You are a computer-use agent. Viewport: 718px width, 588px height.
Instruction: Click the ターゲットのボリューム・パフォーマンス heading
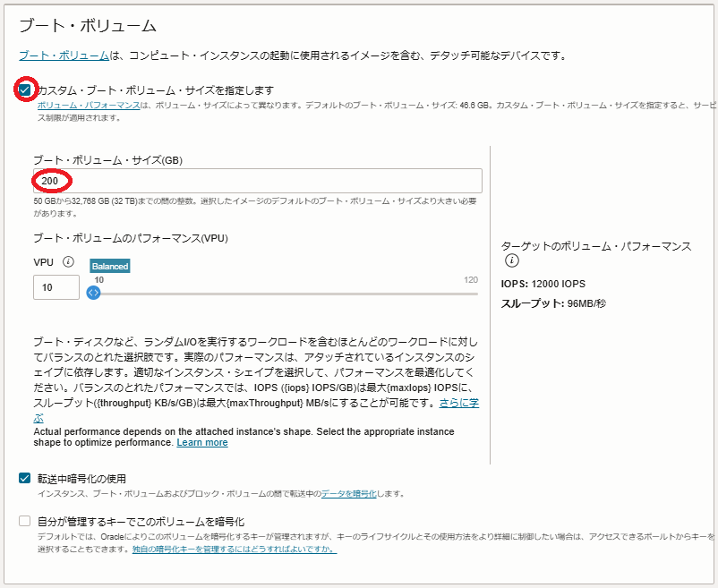pos(595,245)
